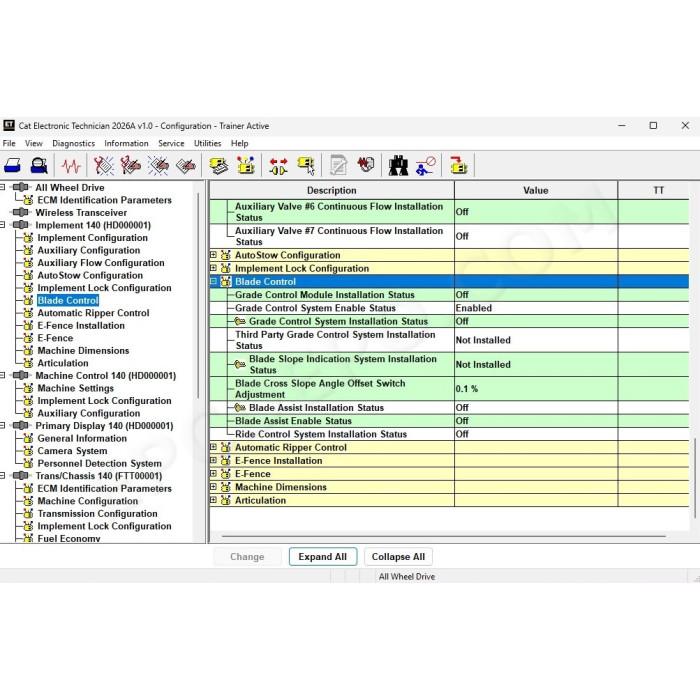
Task: Click the Expand All button
Action: (x=323, y=557)
